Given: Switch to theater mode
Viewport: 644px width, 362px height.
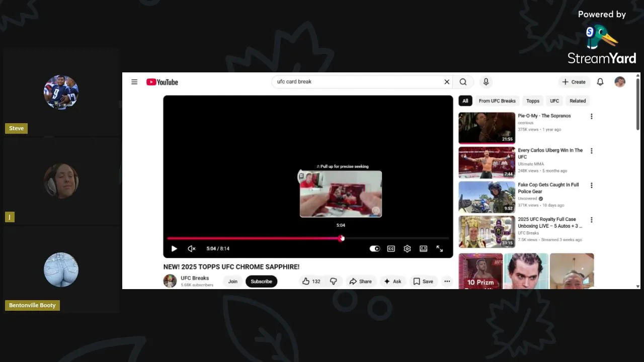Looking at the screenshot, I should tap(423, 249).
